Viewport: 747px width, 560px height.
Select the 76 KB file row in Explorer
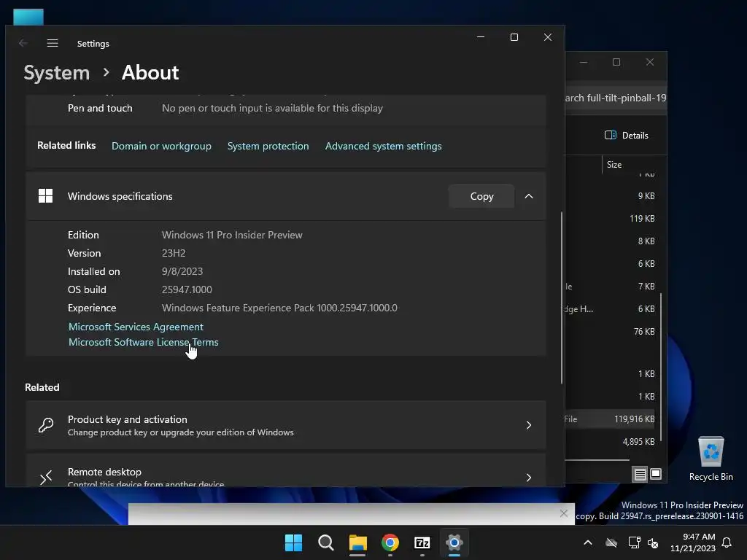click(x=610, y=332)
